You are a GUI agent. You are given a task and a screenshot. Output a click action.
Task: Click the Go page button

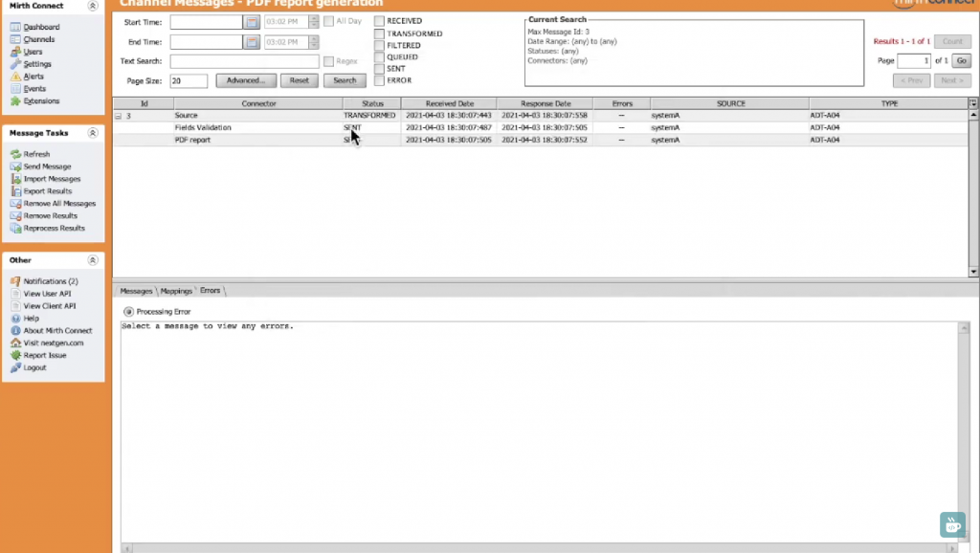961,60
